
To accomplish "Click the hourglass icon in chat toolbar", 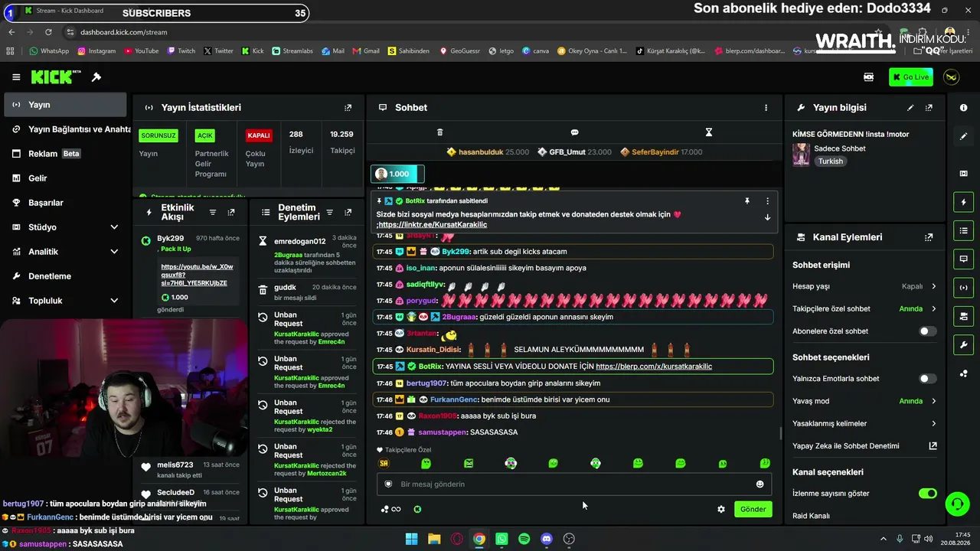I will pyautogui.click(x=709, y=132).
